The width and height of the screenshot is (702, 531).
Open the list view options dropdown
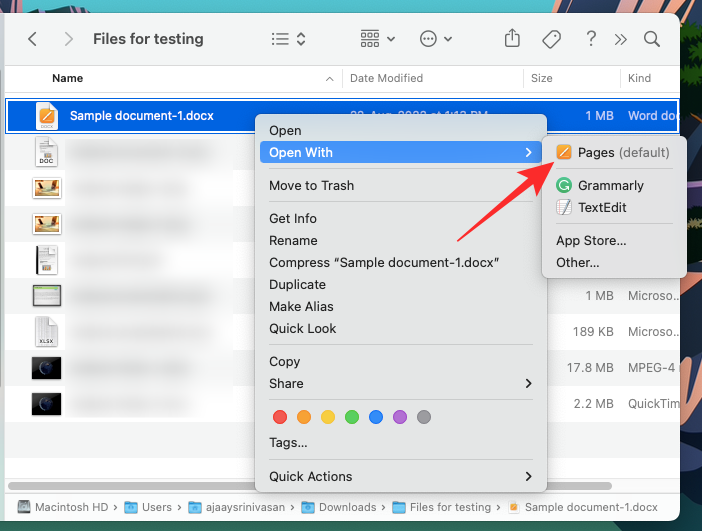289,39
